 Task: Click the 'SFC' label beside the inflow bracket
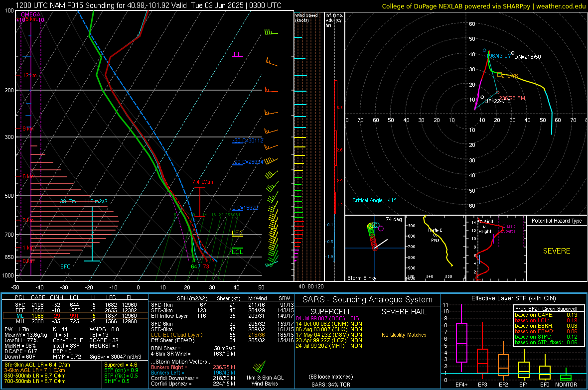click(65, 266)
